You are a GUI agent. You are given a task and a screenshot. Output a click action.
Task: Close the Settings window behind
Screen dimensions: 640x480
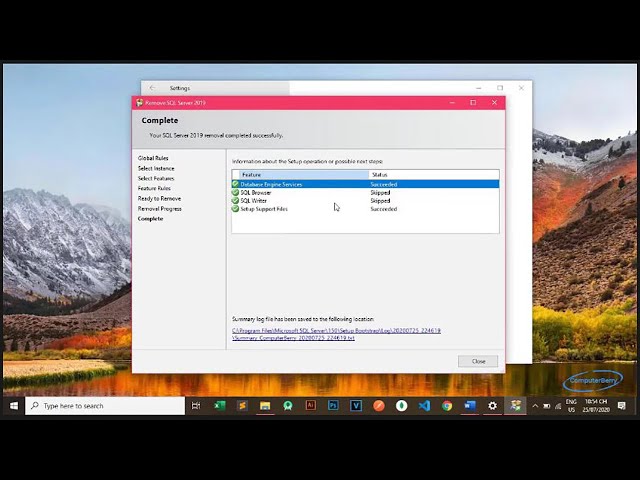point(521,88)
